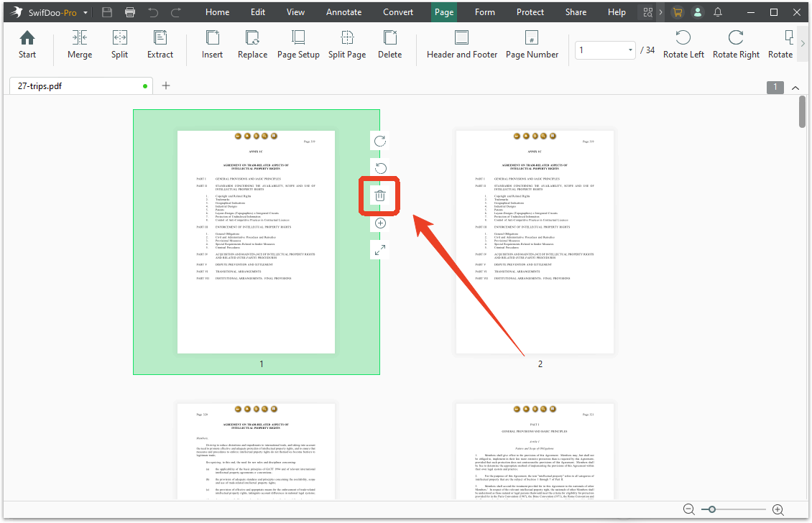Viewport: 812px width, 523px height.
Task: Enlarge page 1 with the expand arrows icon
Action: tap(380, 250)
